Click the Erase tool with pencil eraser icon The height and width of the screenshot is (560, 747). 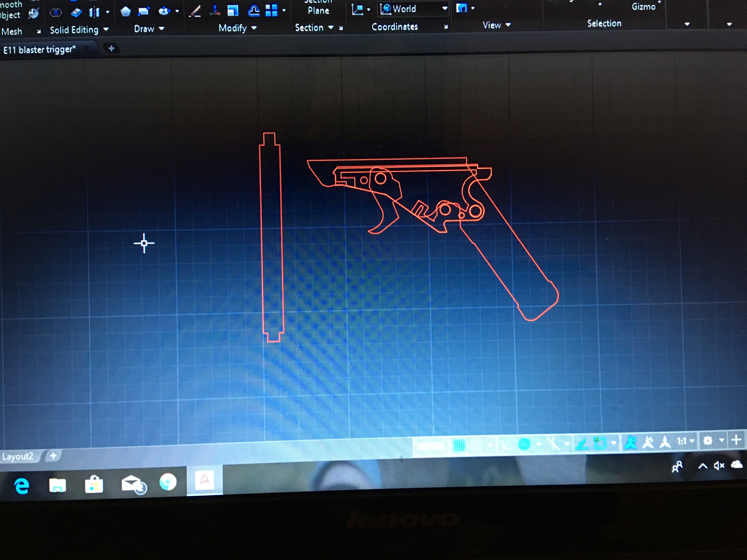point(195,11)
